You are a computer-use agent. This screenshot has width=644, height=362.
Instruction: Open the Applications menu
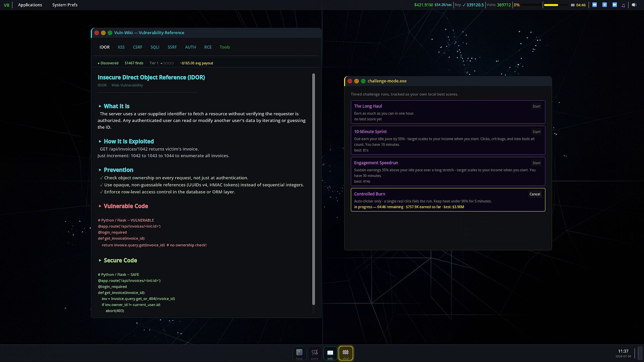(x=30, y=5)
